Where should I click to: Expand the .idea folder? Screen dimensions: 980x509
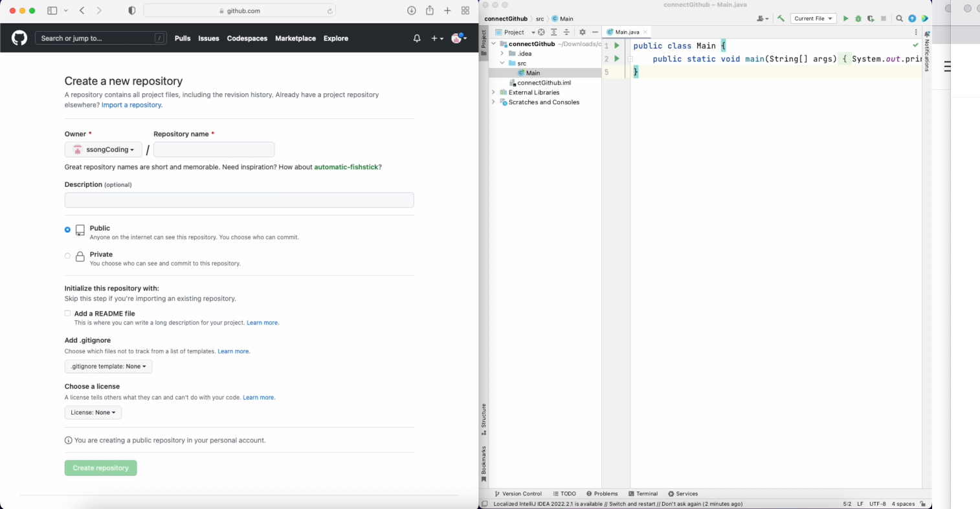tap(502, 54)
